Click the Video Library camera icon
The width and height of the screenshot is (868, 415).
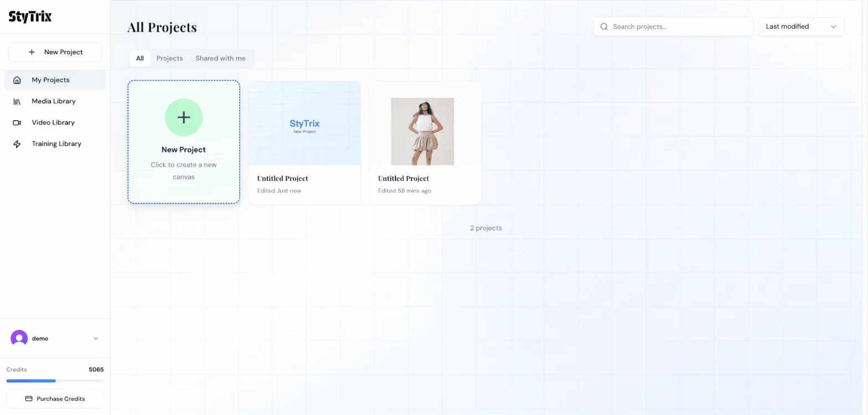pyautogui.click(x=17, y=122)
